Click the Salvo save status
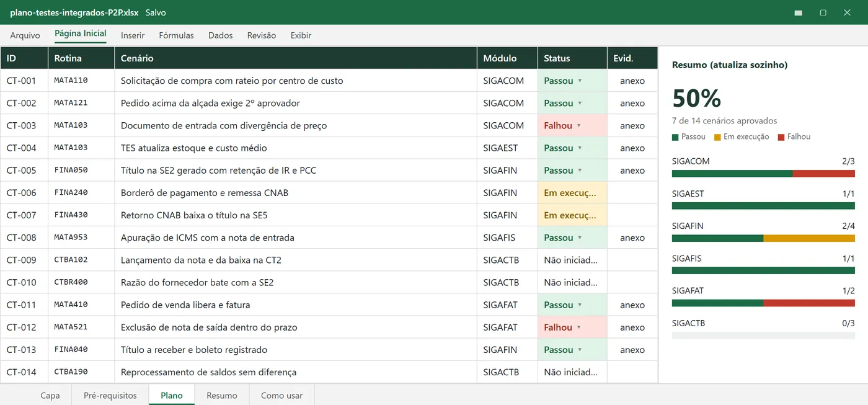Image resolution: width=868 pixels, height=405 pixels. (156, 12)
